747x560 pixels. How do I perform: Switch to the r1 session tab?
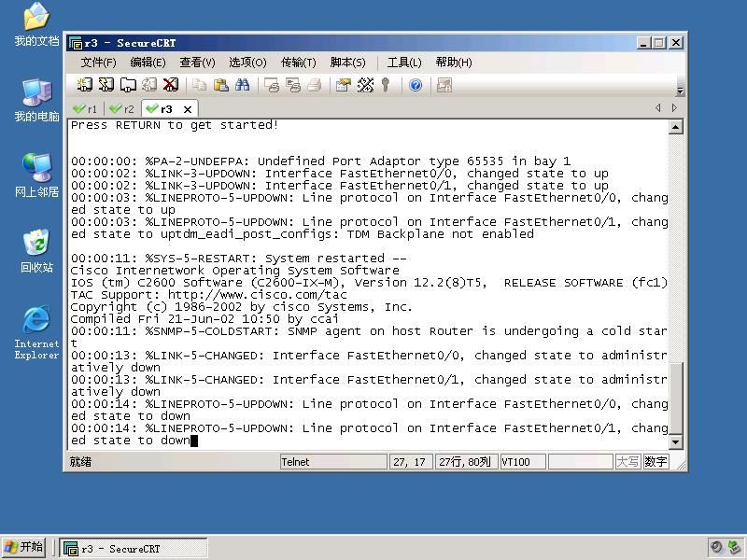86,109
